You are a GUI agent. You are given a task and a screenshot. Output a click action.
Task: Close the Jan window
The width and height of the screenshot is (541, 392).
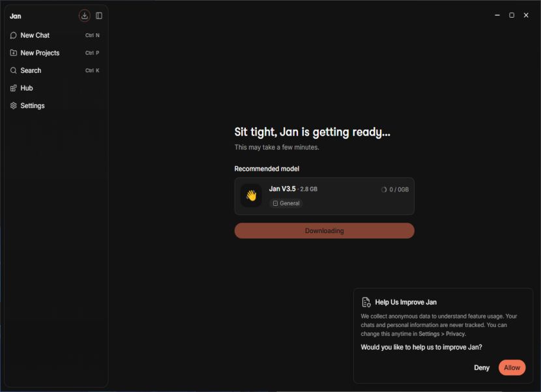coord(526,15)
